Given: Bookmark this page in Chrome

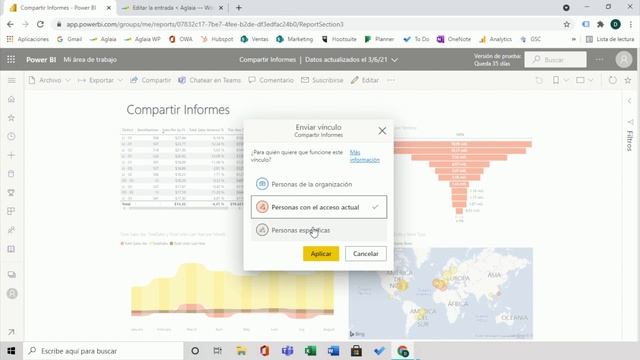Looking at the screenshot, I should tap(567, 24).
